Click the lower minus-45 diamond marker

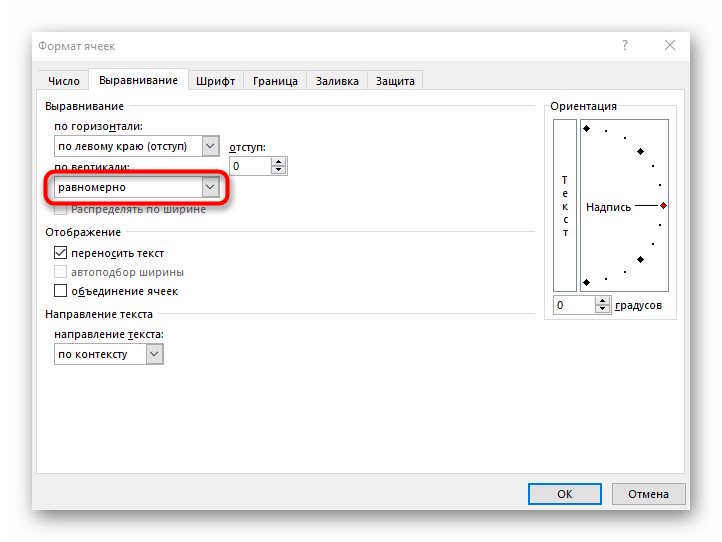640,260
